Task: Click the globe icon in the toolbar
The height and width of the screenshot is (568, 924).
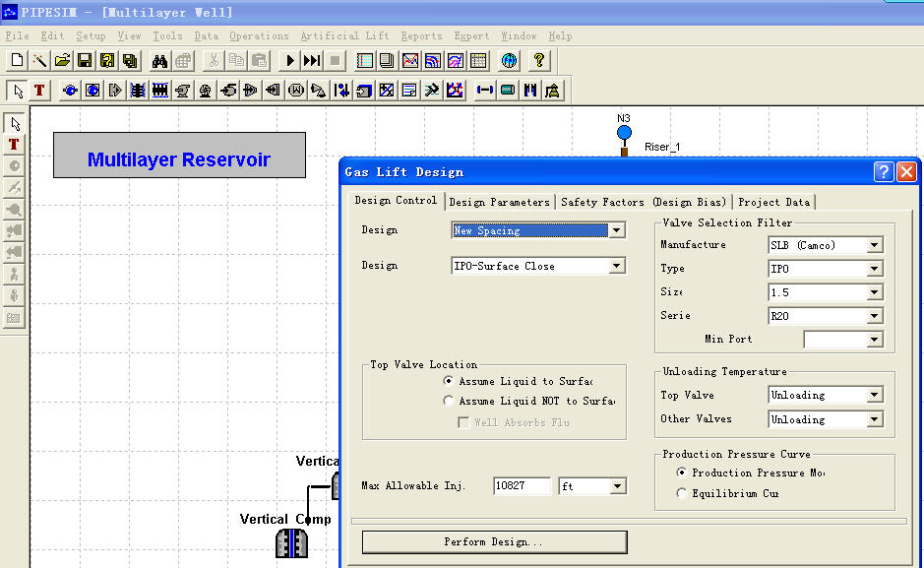Action: [x=509, y=61]
